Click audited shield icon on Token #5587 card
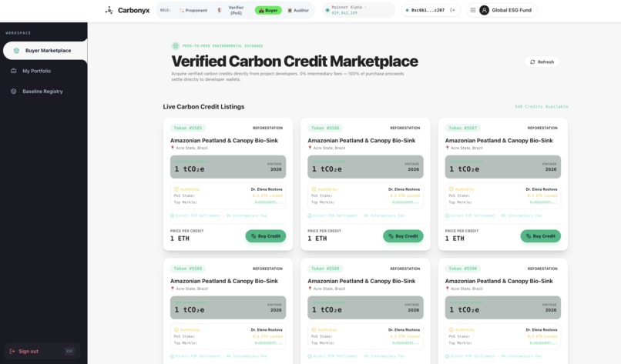This screenshot has width=621, height=364. pyautogui.click(x=451, y=189)
